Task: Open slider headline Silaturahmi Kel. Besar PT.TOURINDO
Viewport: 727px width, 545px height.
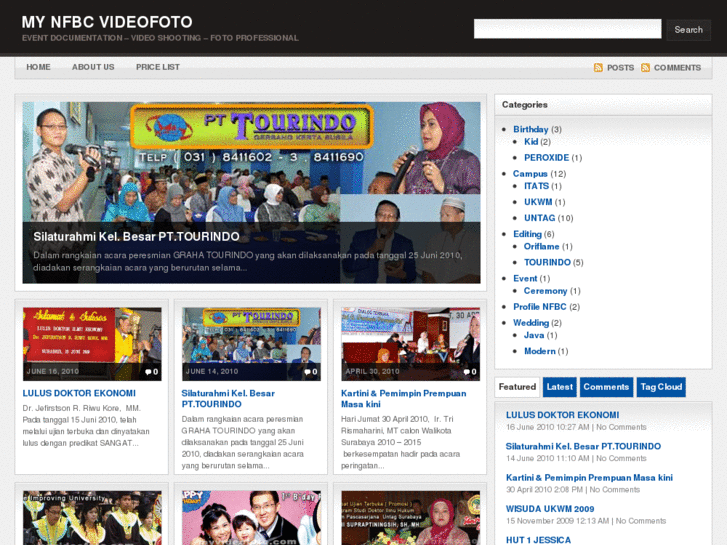Action: coord(136,237)
